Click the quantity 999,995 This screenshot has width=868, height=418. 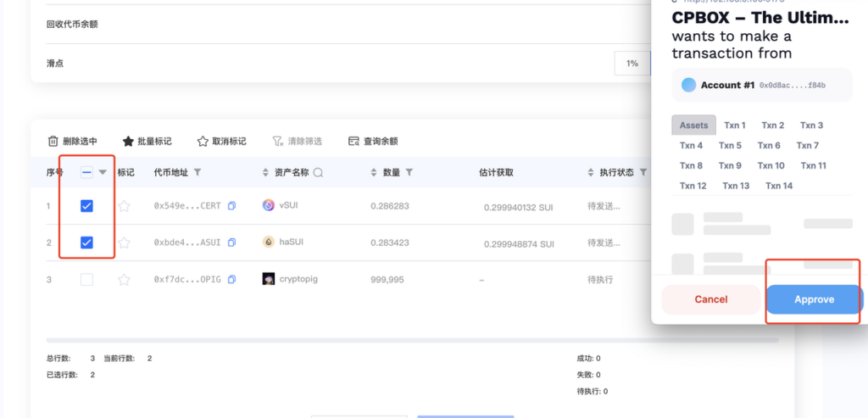click(x=387, y=280)
